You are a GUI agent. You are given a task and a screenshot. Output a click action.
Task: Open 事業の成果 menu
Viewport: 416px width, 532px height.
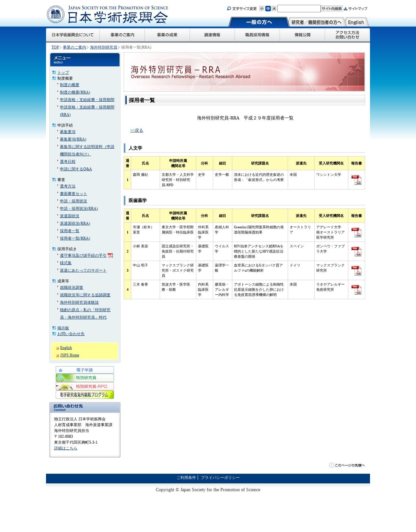(x=167, y=35)
